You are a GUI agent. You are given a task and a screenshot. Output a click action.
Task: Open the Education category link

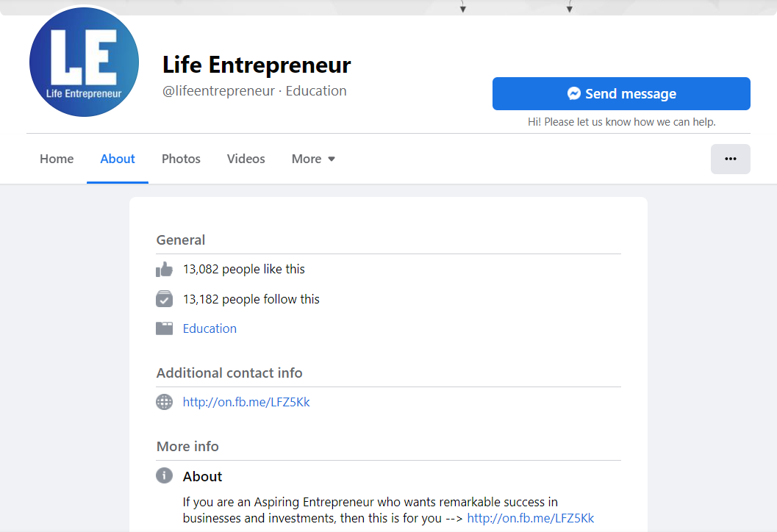(210, 328)
